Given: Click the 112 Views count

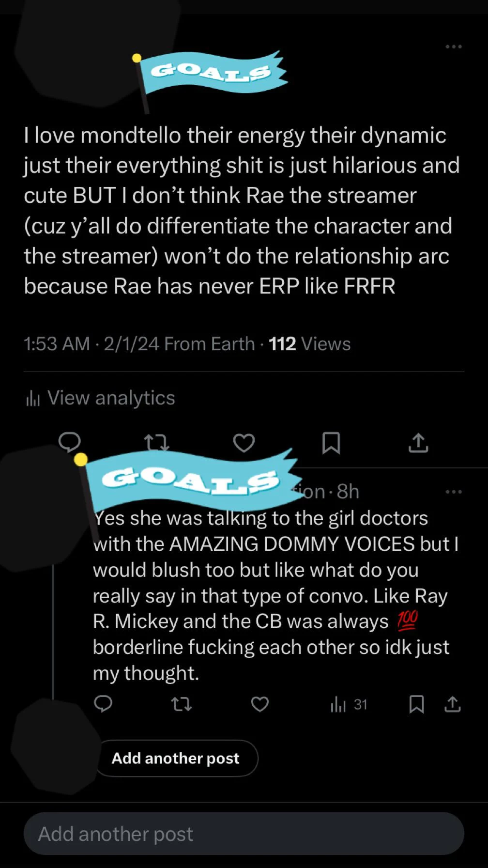Looking at the screenshot, I should click(309, 344).
